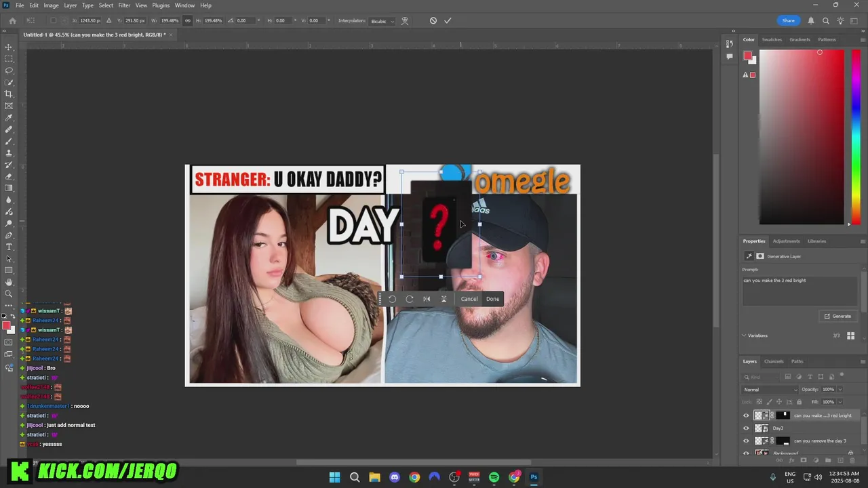Switch to the Adjustments tab
Image resolution: width=868 pixels, height=488 pixels.
pos(787,241)
